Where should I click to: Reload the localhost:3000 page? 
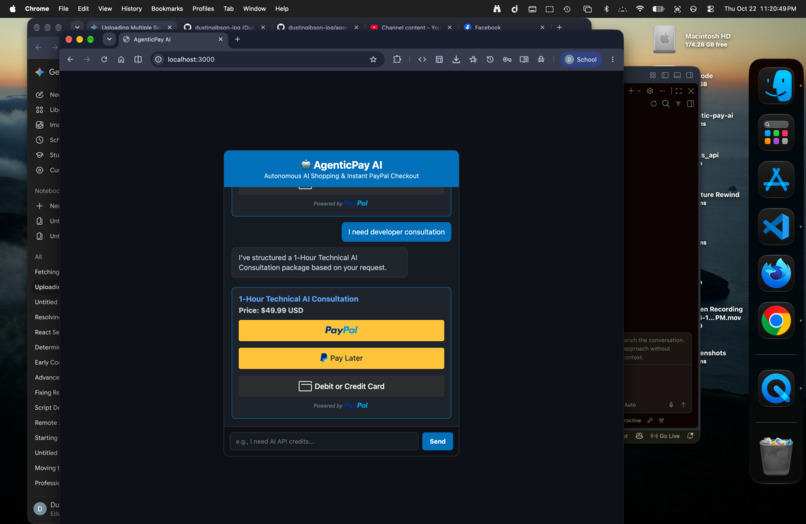104,60
